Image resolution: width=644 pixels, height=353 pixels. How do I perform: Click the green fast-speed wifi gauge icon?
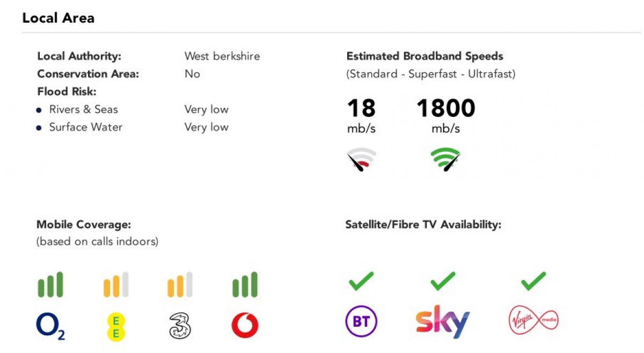(x=445, y=159)
